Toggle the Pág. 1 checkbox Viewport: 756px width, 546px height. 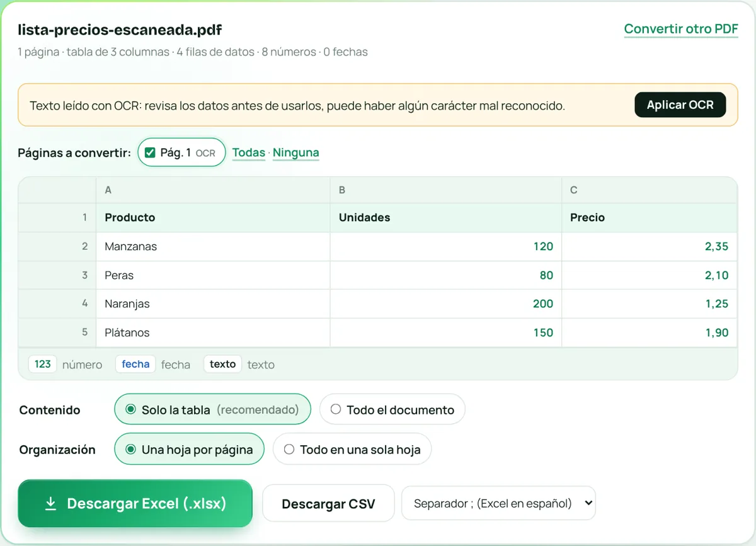(x=150, y=152)
